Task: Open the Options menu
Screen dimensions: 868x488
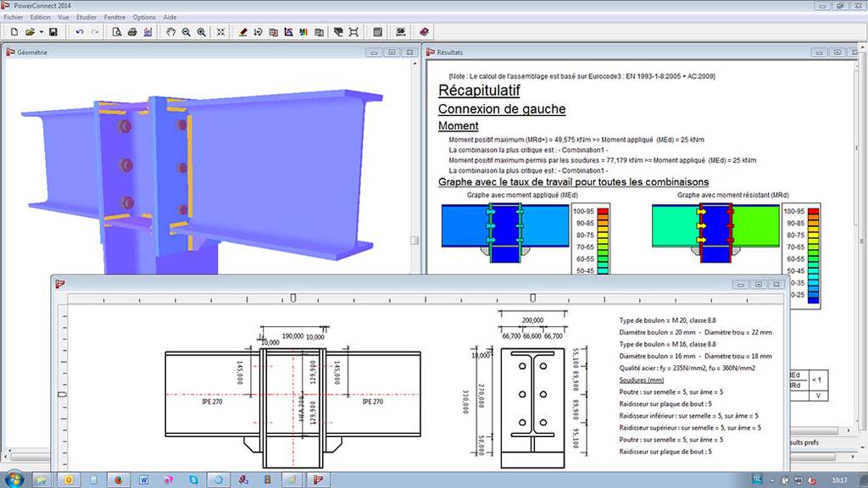Action: click(144, 17)
